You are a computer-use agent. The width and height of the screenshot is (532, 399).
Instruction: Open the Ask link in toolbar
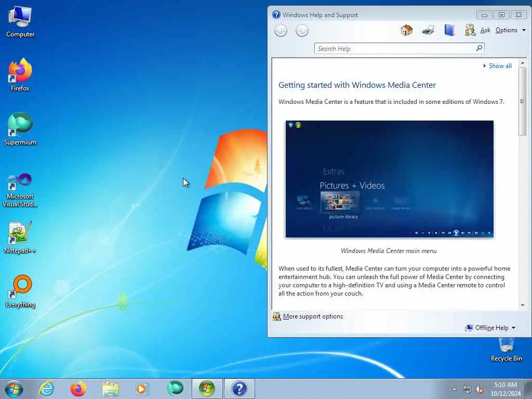(486, 30)
